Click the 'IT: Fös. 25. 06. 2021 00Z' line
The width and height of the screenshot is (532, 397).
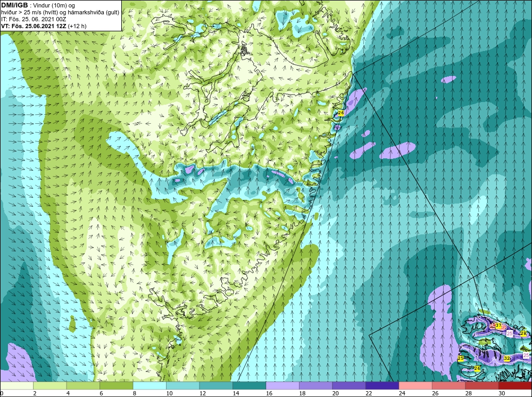(x=33, y=19)
